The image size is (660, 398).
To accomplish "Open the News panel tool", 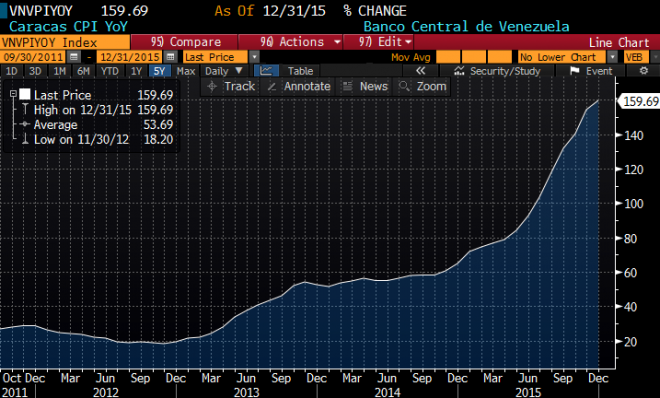I will [x=365, y=86].
